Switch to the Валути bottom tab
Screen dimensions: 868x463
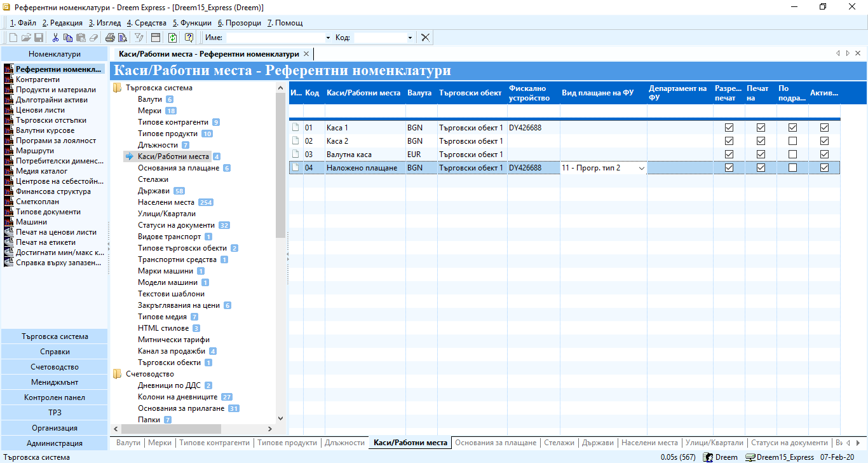click(128, 443)
